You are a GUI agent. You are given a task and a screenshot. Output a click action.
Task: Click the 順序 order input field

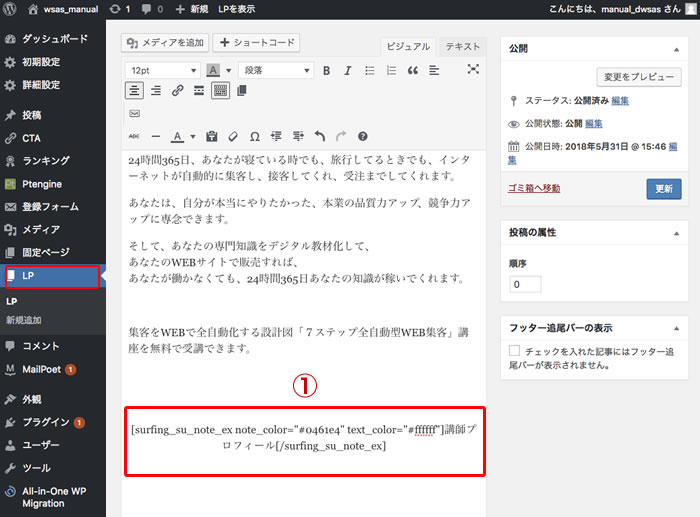[525, 284]
